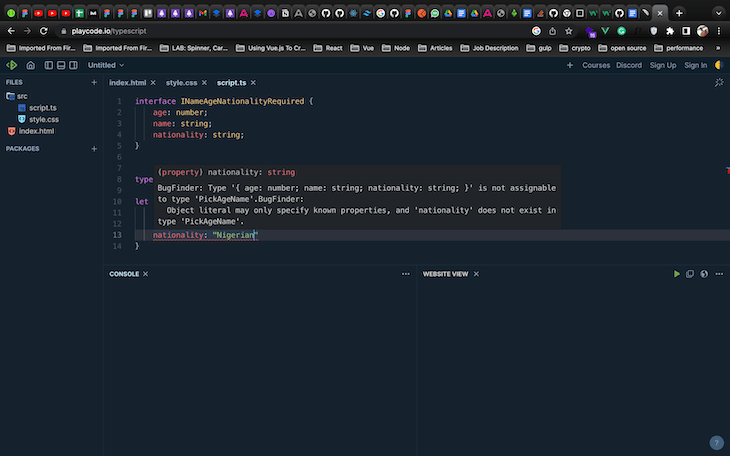Click the Grammarly extension icon
The width and height of the screenshot is (730, 456).
622,31
